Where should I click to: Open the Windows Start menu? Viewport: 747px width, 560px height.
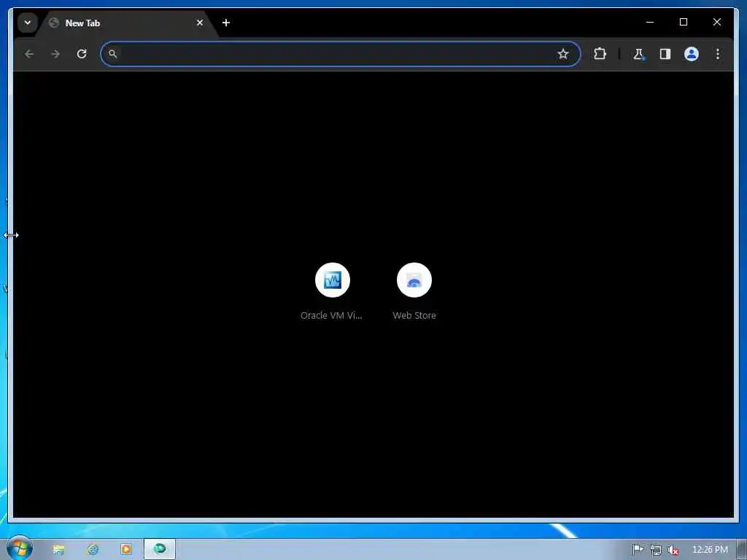19,548
